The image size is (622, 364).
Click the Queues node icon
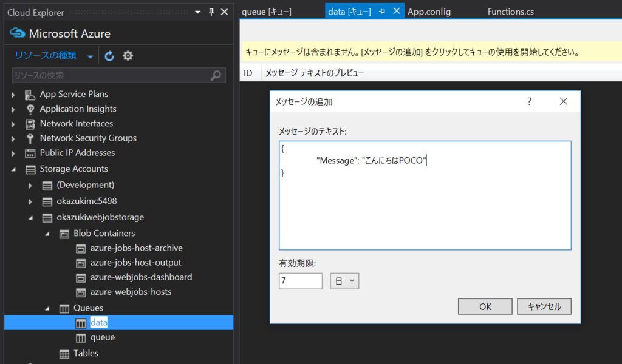[64, 309]
